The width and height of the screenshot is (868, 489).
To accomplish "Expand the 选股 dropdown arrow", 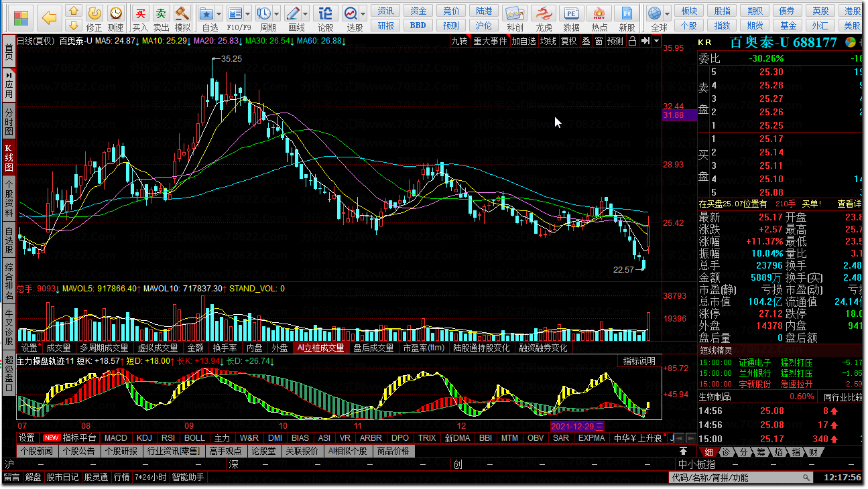I will [x=363, y=13].
